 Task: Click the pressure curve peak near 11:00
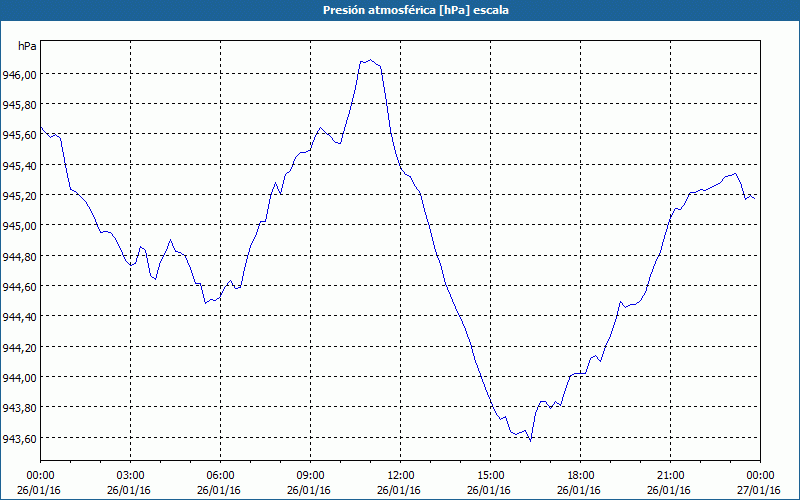pos(370,60)
